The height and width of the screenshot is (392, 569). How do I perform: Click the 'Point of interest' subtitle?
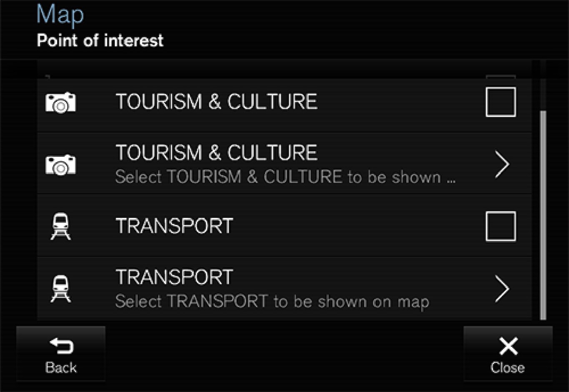(x=100, y=41)
